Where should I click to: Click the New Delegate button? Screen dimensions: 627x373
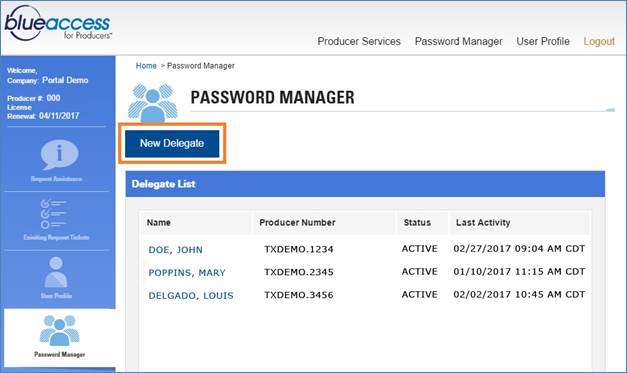172,143
